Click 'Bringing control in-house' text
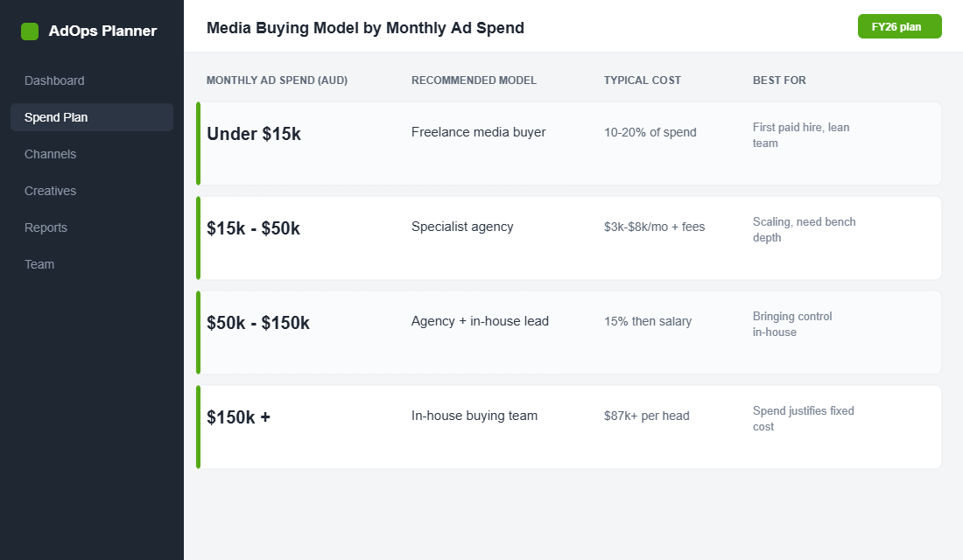 tap(792, 325)
